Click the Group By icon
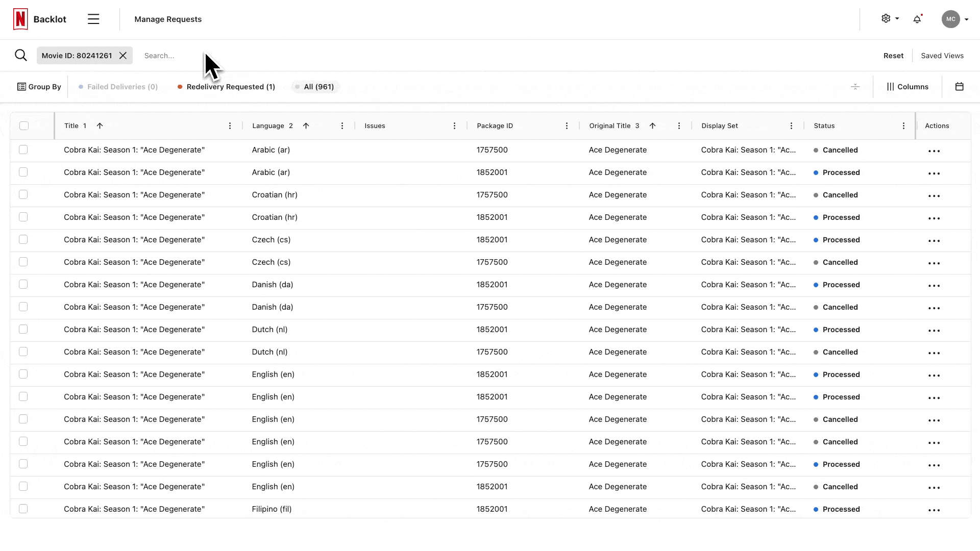Viewport: 980px width, 551px height. click(21, 86)
